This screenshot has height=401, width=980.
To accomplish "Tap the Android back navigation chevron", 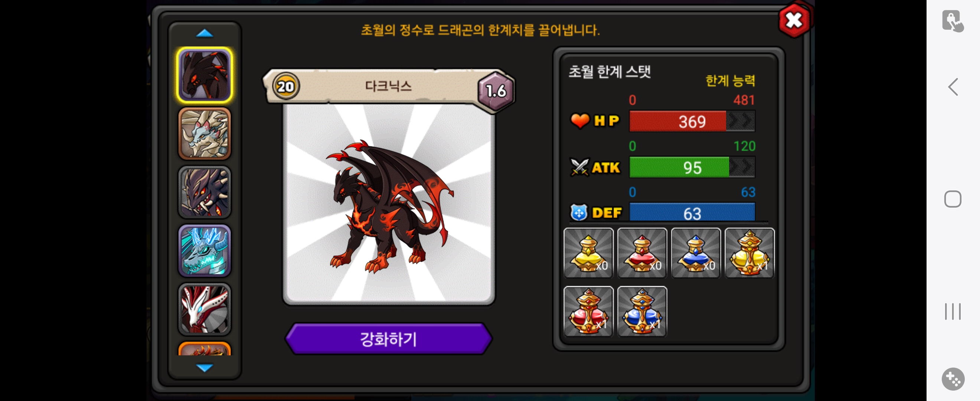I will pyautogui.click(x=953, y=87).
